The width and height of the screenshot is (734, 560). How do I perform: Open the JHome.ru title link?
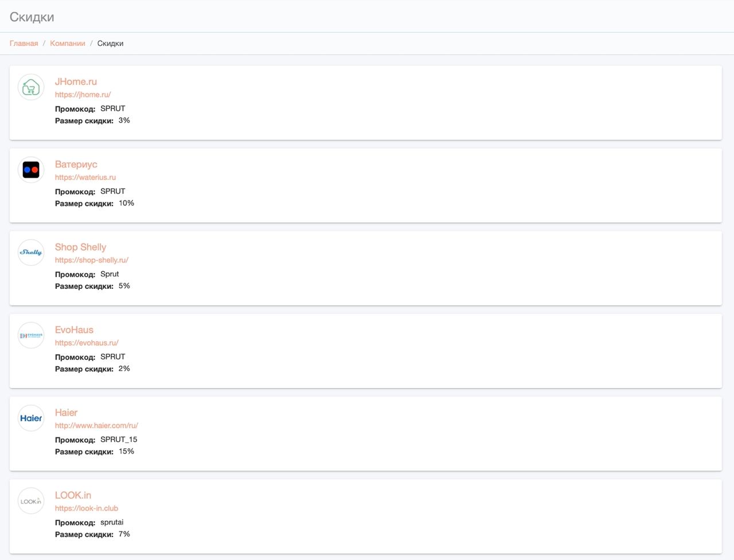click(x=76, y=81)
